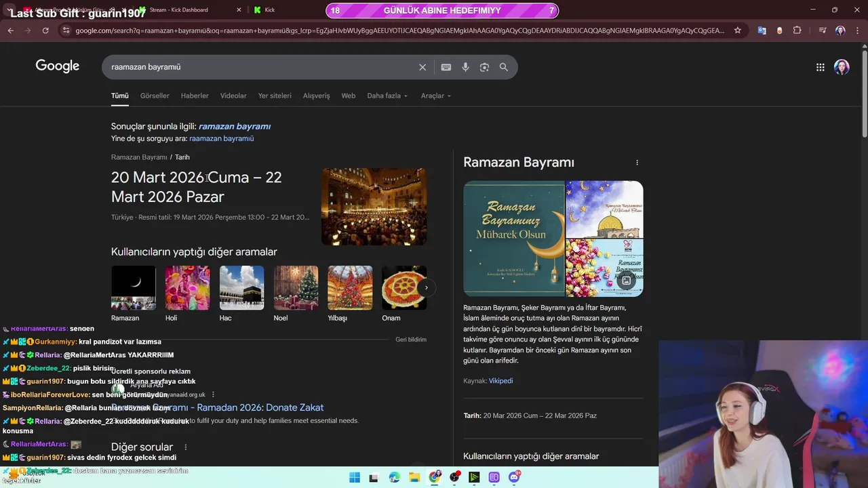Screen dimensions: 868x488
Task: Select the Tümü results tab
Action: [120, 96]
